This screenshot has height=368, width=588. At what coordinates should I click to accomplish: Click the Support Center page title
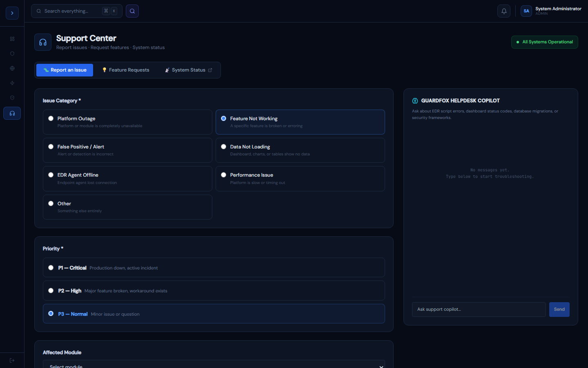pos(86,38)
